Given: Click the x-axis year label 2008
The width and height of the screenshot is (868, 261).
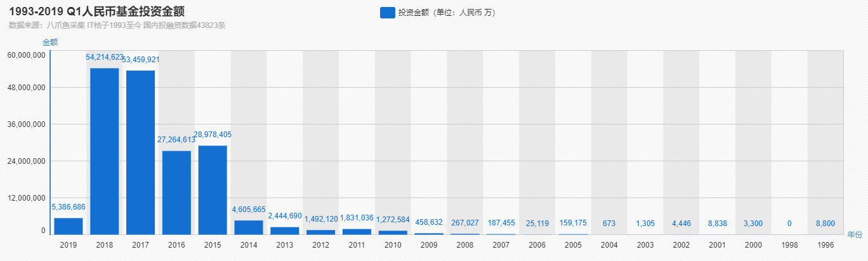Looking at the screenshot, I should point(465,244).
